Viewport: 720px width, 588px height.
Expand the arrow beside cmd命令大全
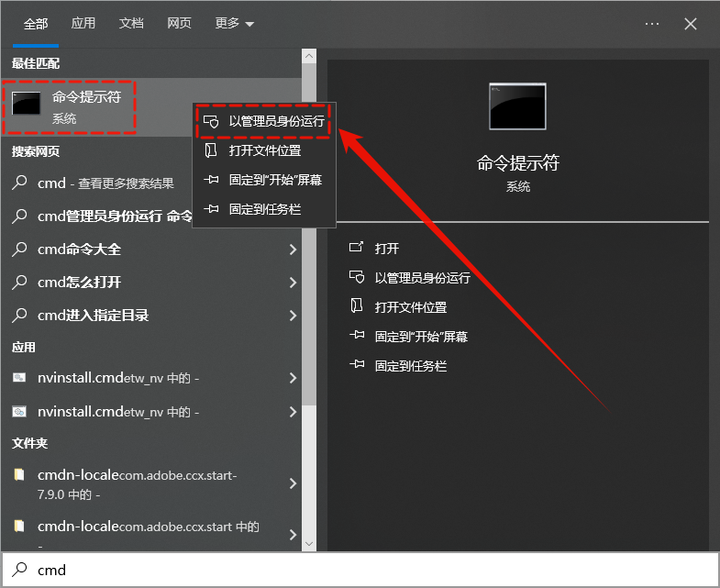[x=293, y=250]
